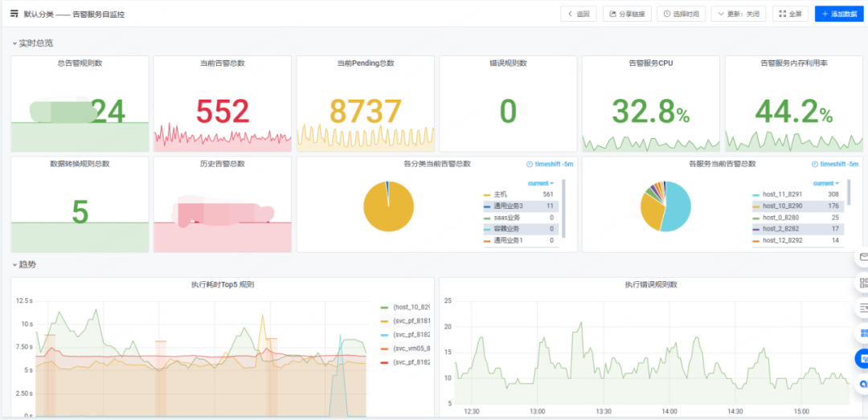This screenshot has width=868, height=420.
Task: Toggle the 通用业务3 legend series
Action: coord(508,206)
